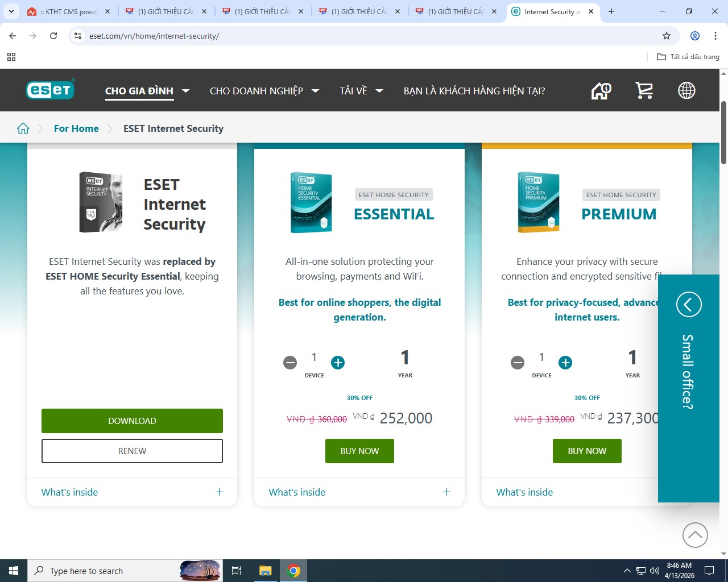728x582 pixels.
Task: Open the apps grid in bookmarks bar
Action: [11, 57]
